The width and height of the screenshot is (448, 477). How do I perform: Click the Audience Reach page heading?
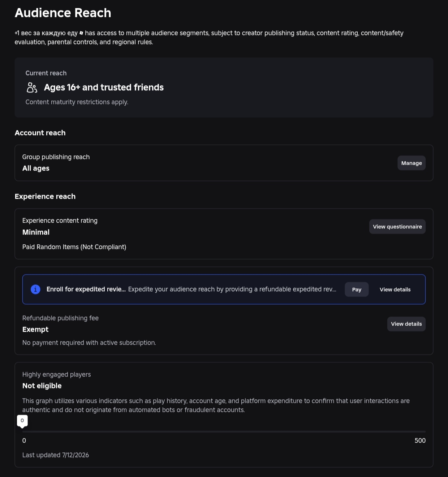[x=63, y=13]
